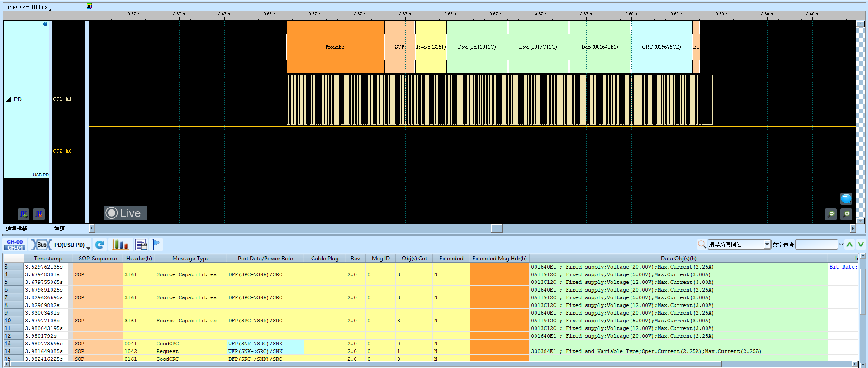Select the CRC (015676CE) decode block
868x368 pixels.
[x=661, y=47]
